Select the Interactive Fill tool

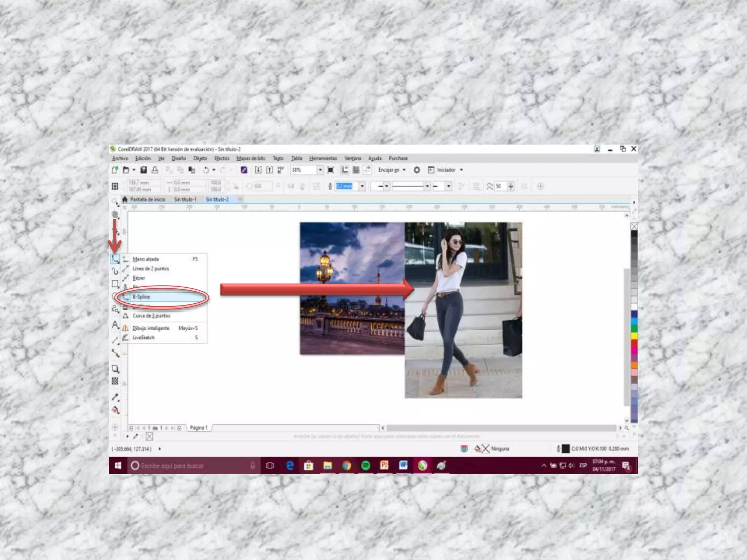click(115, 410)
